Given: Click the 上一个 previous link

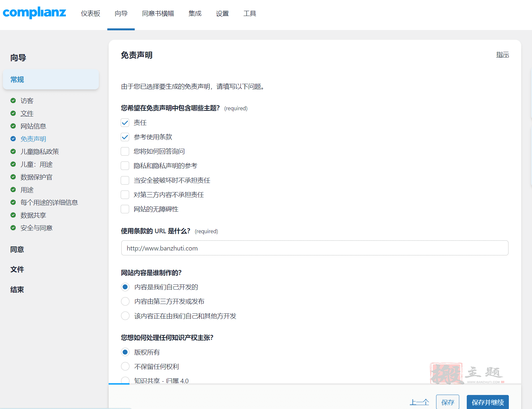Looking at the screenshot, I should (419, 402).
